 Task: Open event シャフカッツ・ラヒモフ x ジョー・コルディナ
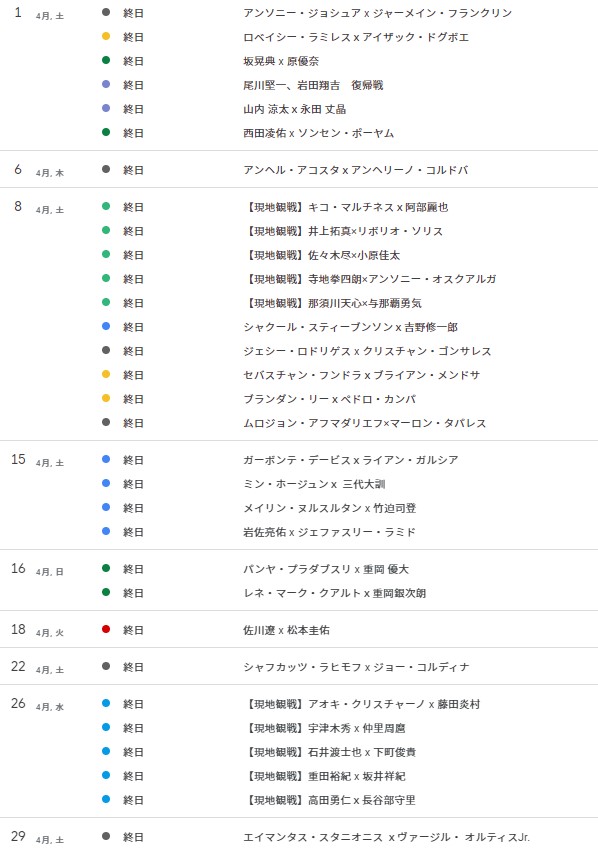(x=356, y=667)
